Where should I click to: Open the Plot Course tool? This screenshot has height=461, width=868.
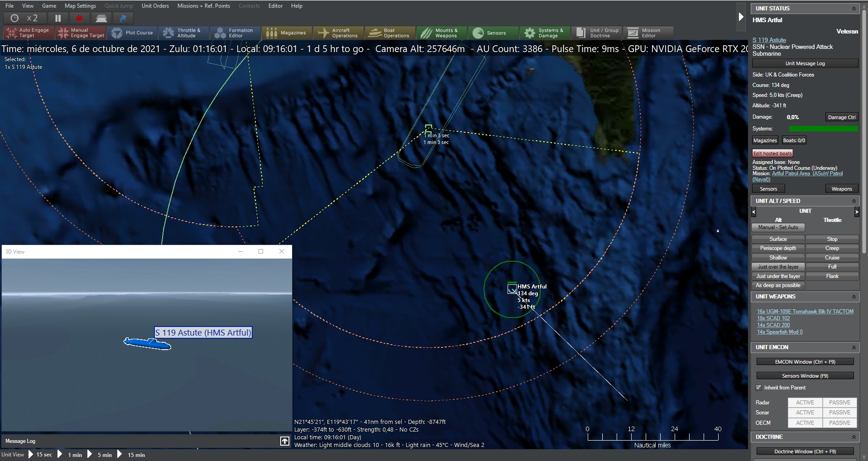(133, 33)
